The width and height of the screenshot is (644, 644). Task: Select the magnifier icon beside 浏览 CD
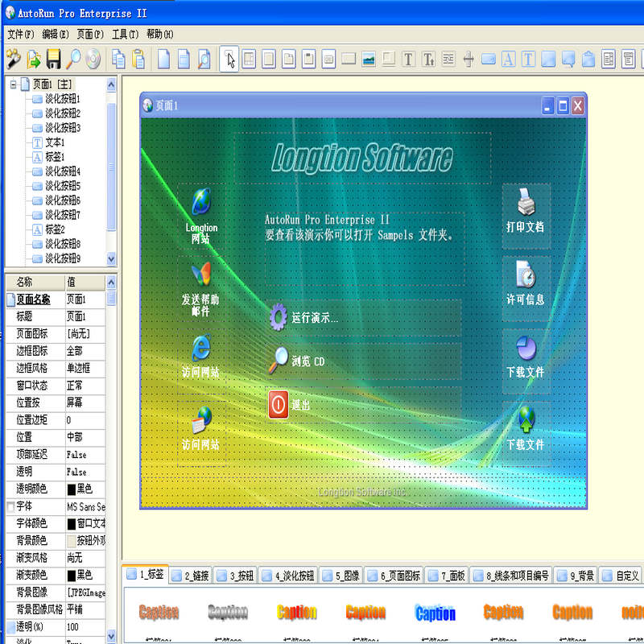tap(279, 360)
